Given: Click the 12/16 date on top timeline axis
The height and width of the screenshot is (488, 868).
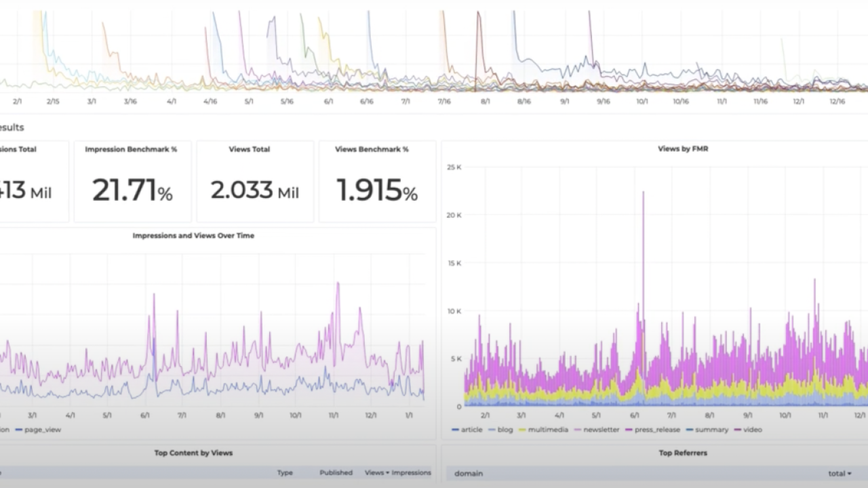Looking at the screenshot, I should [x=837, y=101].
